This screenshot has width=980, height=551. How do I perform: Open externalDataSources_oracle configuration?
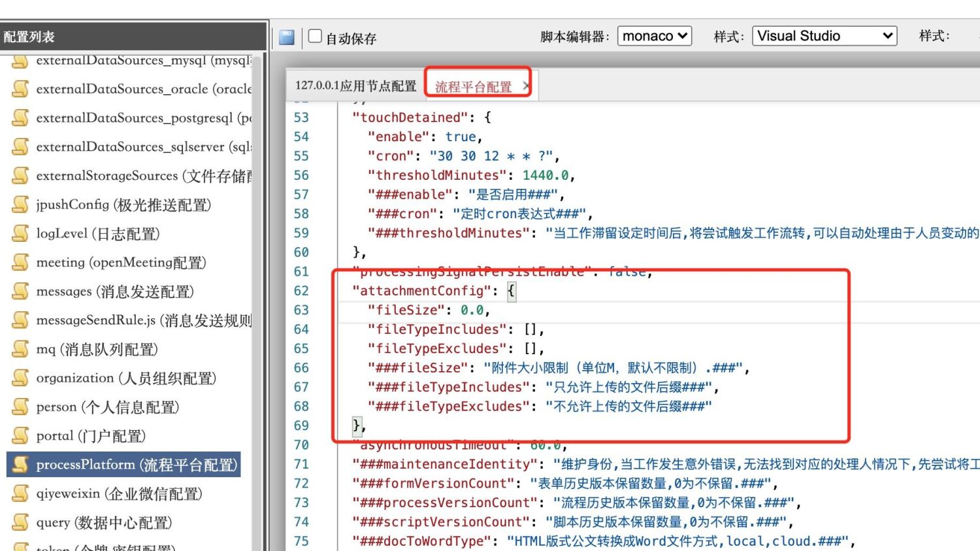(x=144, y=88)
